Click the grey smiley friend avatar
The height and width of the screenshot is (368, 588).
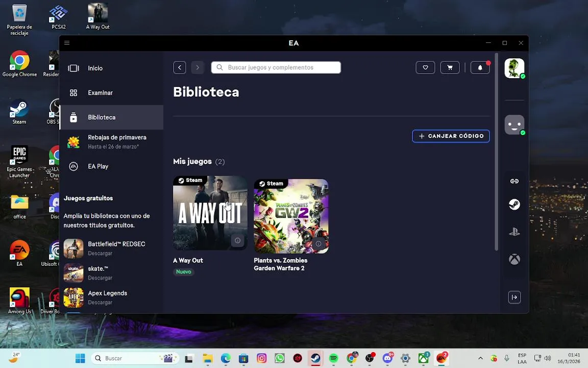click(514, 125)
